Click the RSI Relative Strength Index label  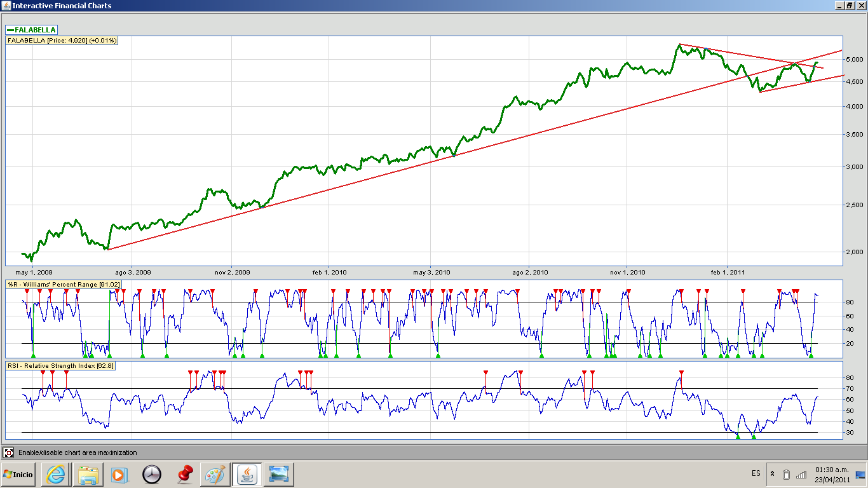61,366
